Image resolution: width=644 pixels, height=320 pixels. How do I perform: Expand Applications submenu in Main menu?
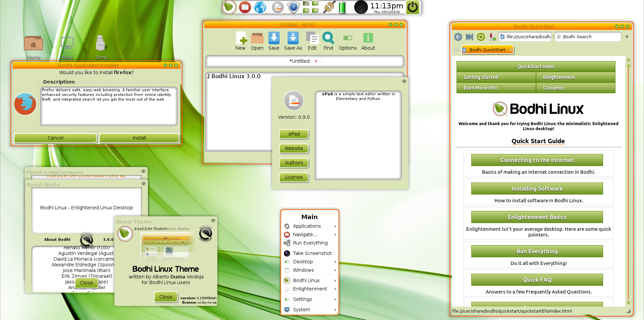310,226
